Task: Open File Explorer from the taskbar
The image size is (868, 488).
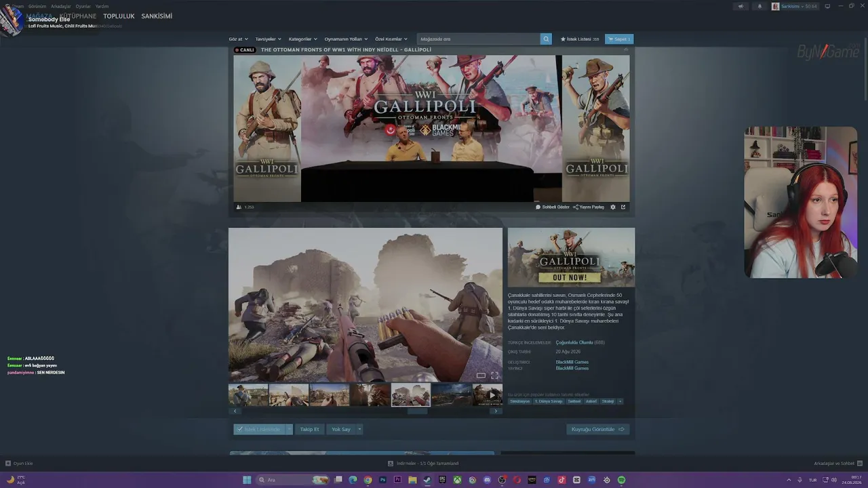Action: click(412, 480)
